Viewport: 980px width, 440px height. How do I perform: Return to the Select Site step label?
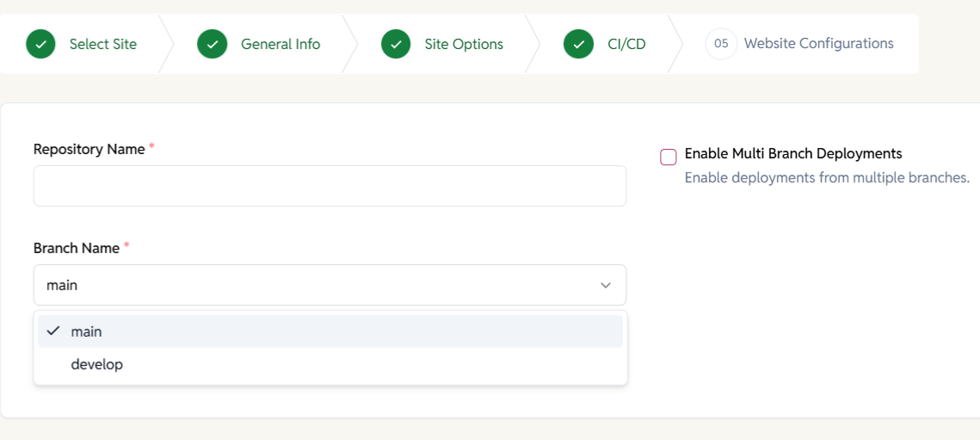pyautogui.click(x=102, y=44)
